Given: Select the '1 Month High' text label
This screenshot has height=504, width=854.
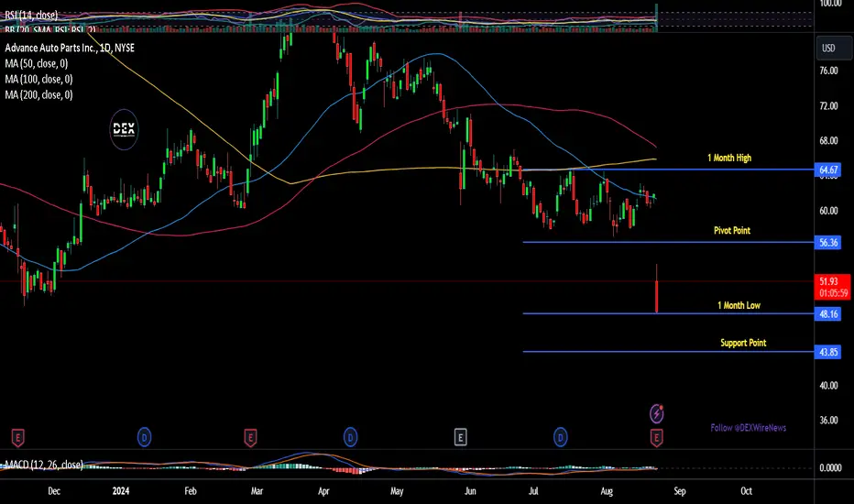Looking at the screenshot, I should [x=729, y=158].
